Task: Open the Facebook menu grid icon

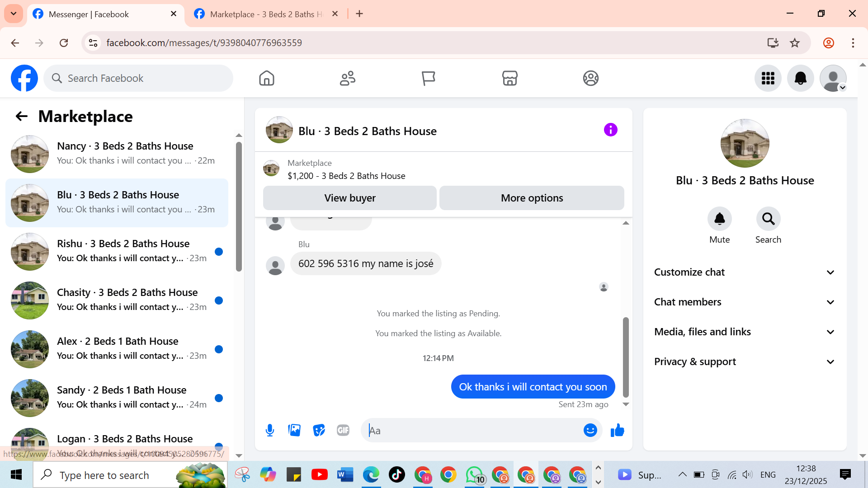Action: (768, 78)
